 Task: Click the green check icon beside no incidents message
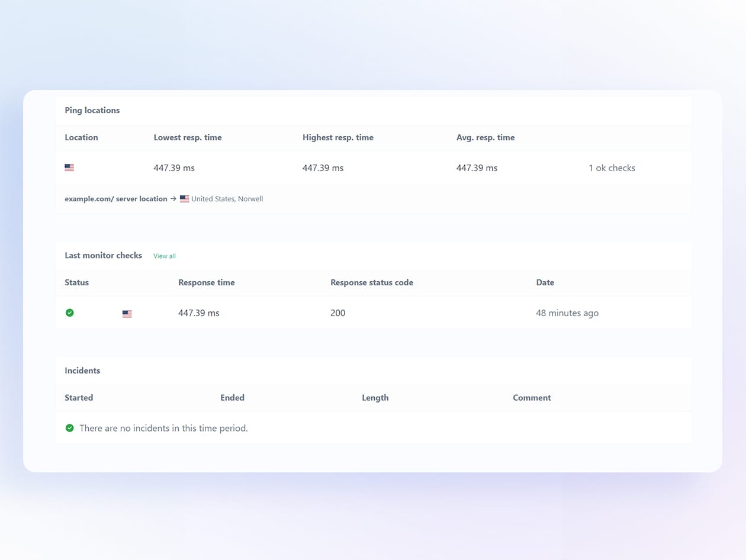(70, 428)
